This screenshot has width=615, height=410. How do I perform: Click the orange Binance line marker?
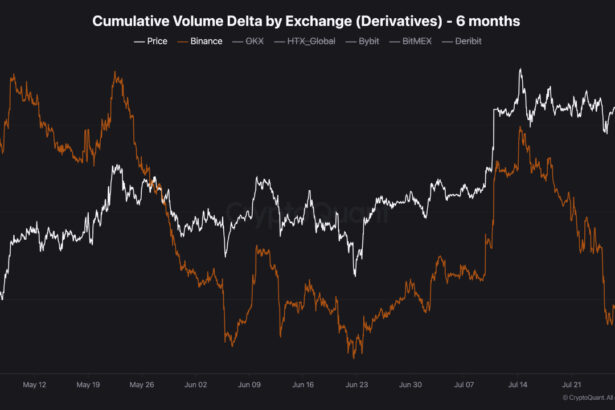(181, 41)
